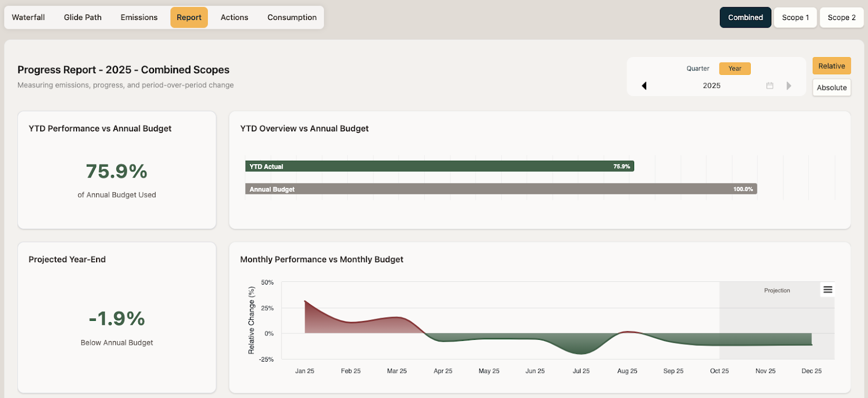Switch to the Emissions tab
Image resolution: width=868 pixels, height=398 pixels.
[139, 17]
